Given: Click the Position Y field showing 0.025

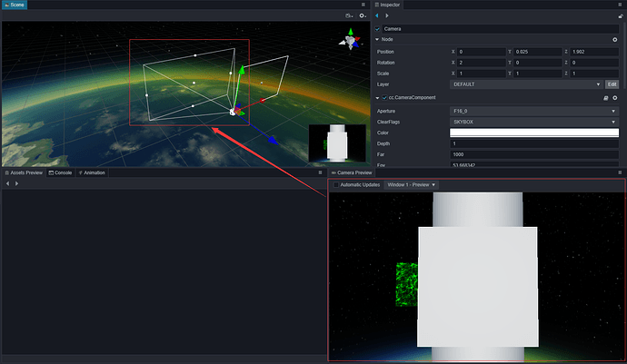Looking at the screenshot, I should (x=537, y=52).
